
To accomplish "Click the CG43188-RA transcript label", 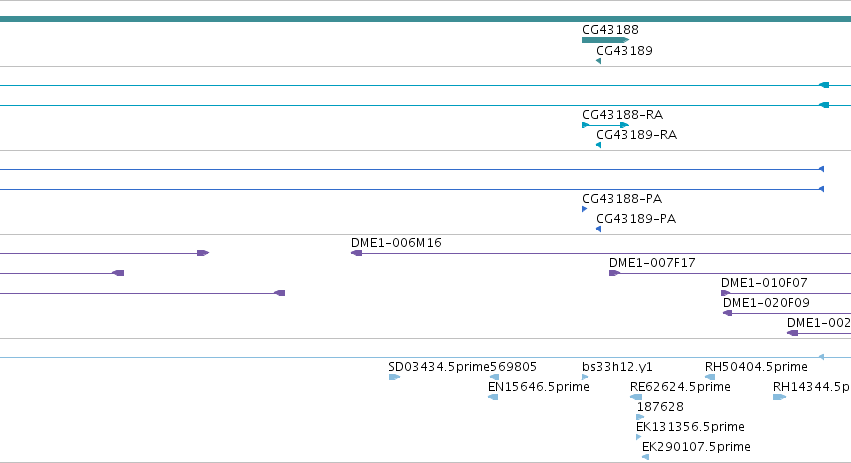I will point(623,115).
